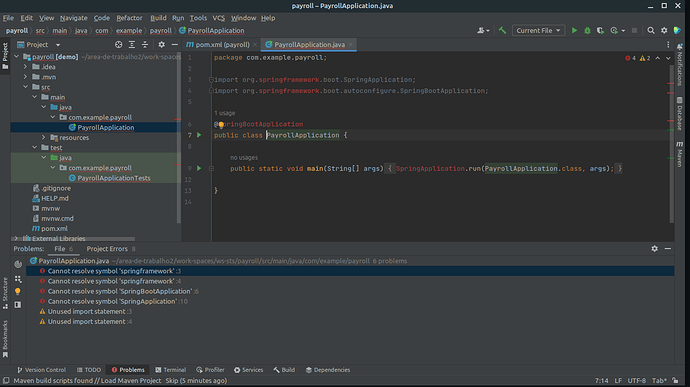
Task: Click the yellow intention lightbulb on line 6
Action: (221, 125)
